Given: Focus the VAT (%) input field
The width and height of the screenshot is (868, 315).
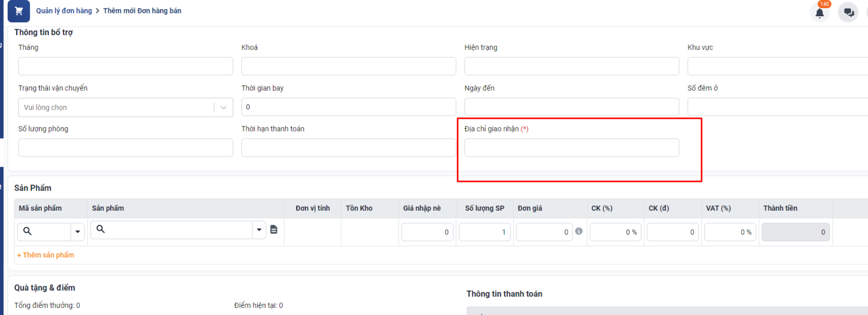Looking at the screenshot, I should [x=729, y=232].
